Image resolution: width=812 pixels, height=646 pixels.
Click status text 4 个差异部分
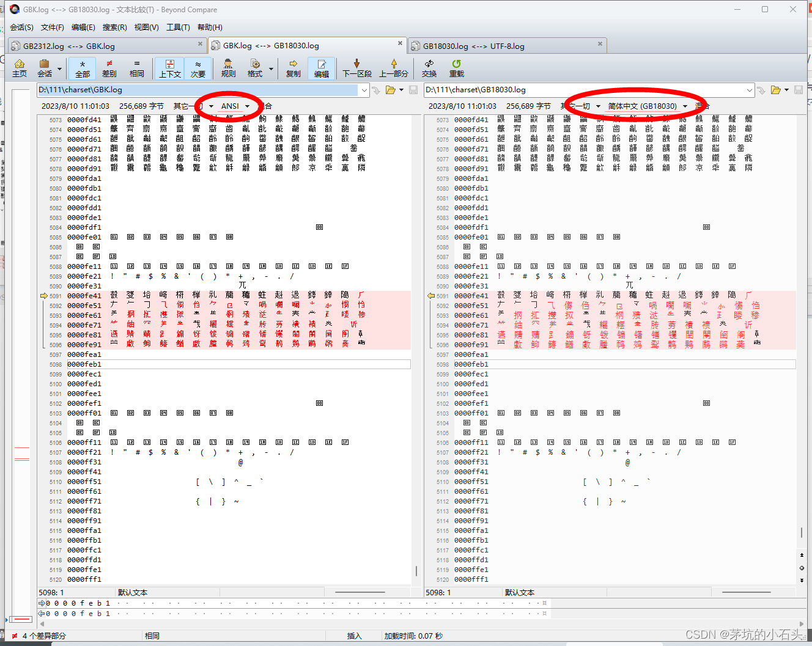pyautogui.click(x=44, y=636)
